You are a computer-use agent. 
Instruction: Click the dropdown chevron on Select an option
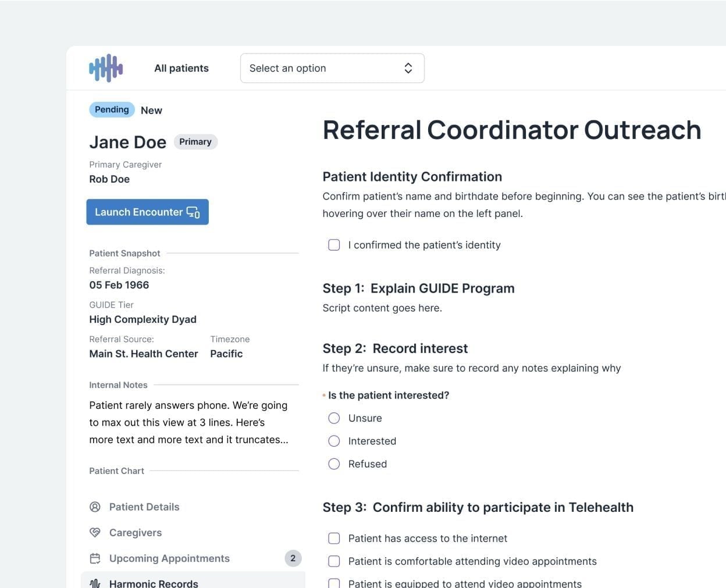coord(408,68)
